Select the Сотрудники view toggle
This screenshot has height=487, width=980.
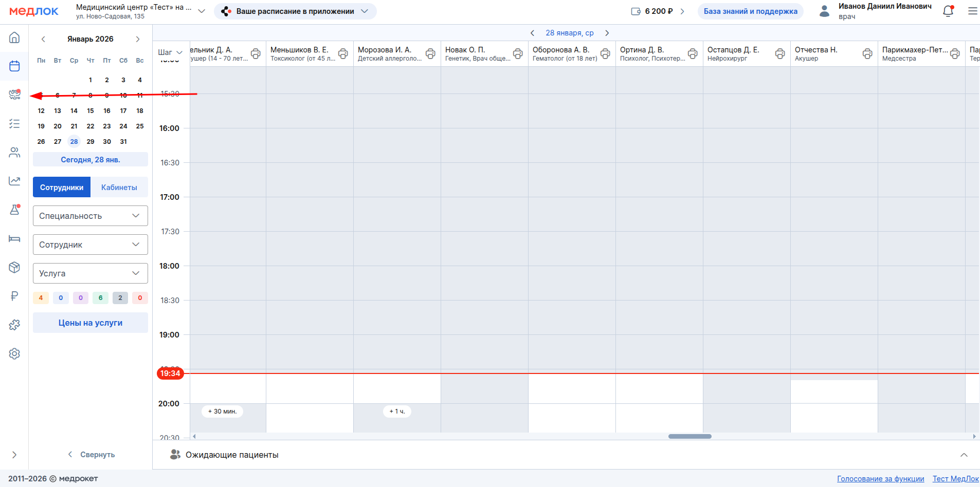pos(62,188)
